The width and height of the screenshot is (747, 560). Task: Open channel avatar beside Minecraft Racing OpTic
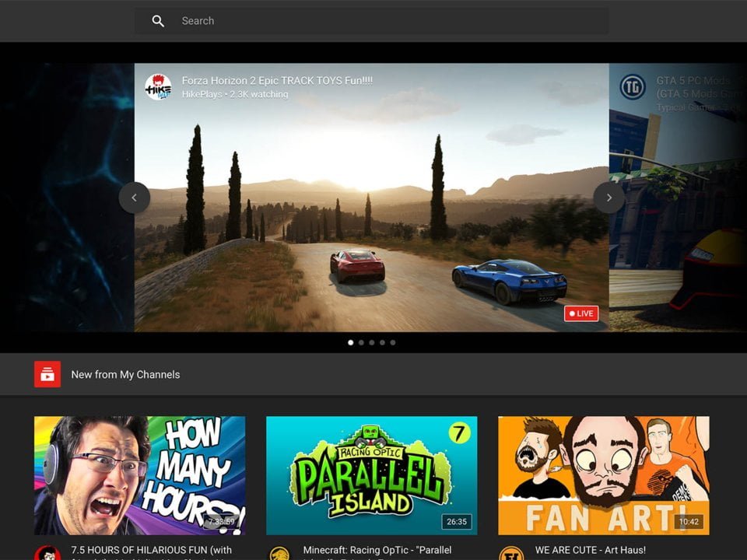[x=279, y=553]
